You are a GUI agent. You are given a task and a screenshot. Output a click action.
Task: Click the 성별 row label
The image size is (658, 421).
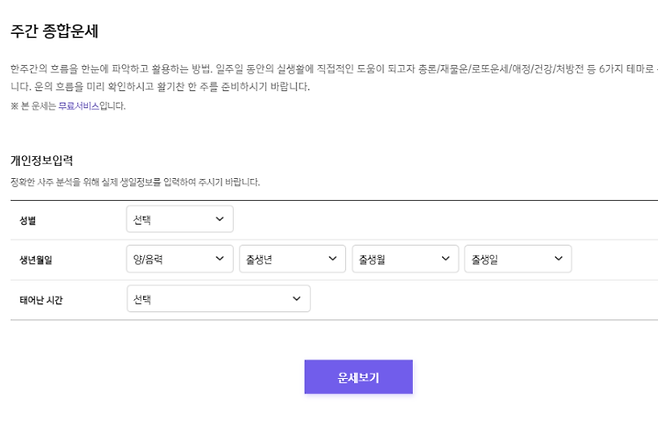coord(27,220)
